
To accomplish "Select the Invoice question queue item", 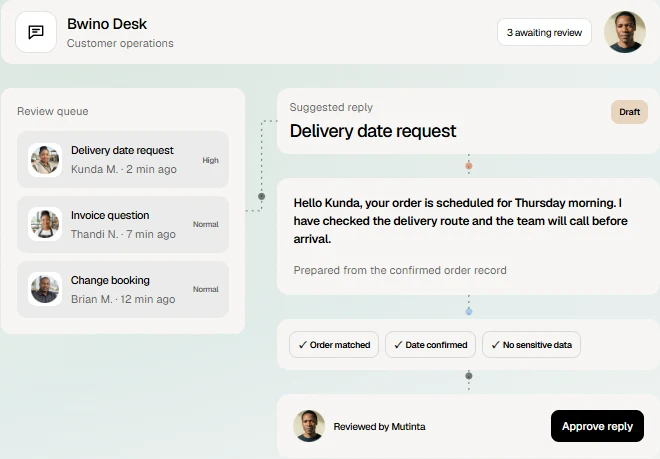I will (x=123, y=224).
